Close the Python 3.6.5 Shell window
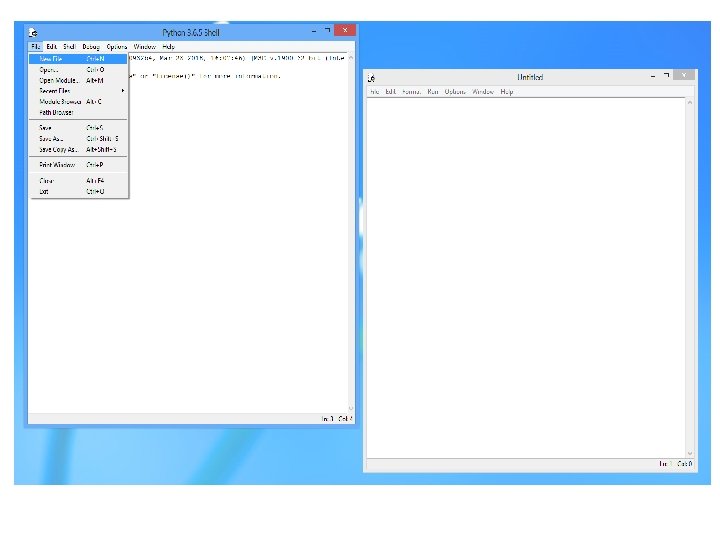The height and width of the screenshot is (540, 720). click(345, 30)
